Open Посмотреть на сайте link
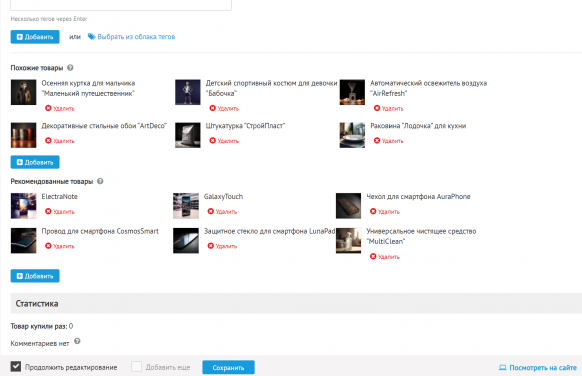The image size is (582, 376). pyautogui.click(x=543, y=367)
